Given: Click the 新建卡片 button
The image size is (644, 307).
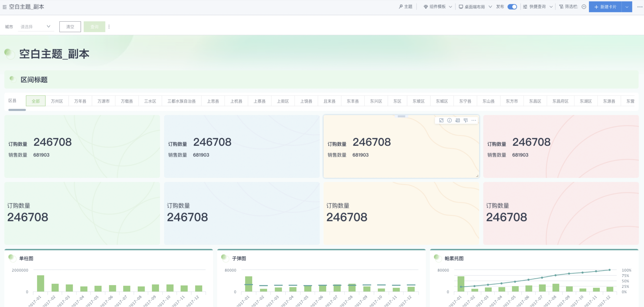Looking at the screenshot, I should tap(605, 7).
